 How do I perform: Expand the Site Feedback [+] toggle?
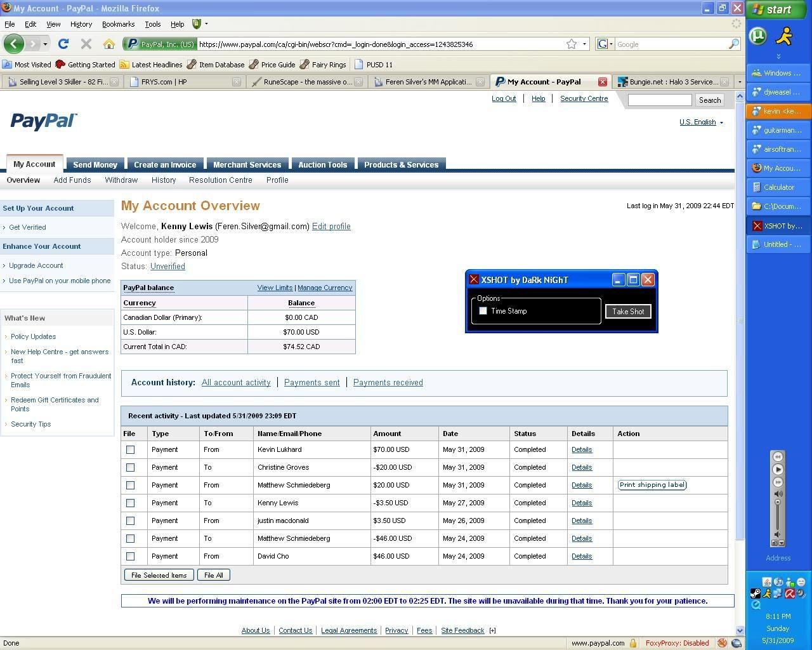point(492,630)
